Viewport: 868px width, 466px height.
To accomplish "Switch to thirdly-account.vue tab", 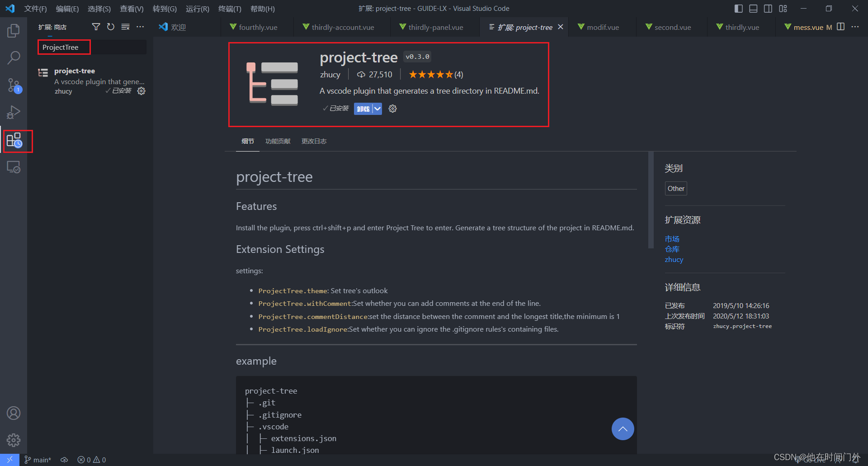I will 343,27.
